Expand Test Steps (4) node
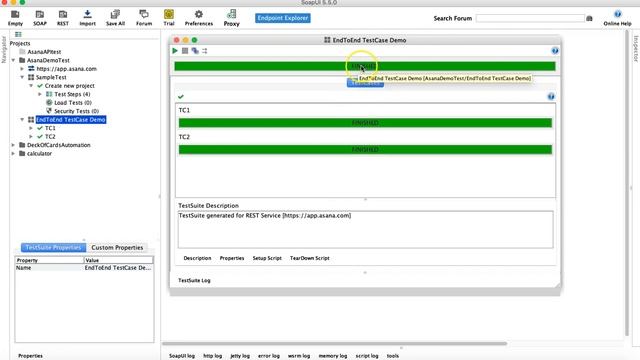 click(x=40, y=94)
